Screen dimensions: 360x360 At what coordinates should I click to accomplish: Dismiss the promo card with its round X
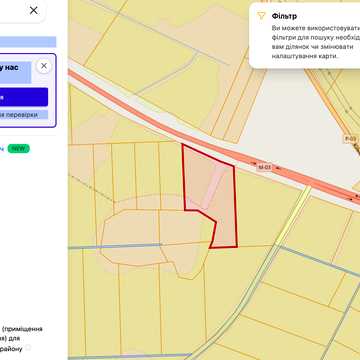44,66
